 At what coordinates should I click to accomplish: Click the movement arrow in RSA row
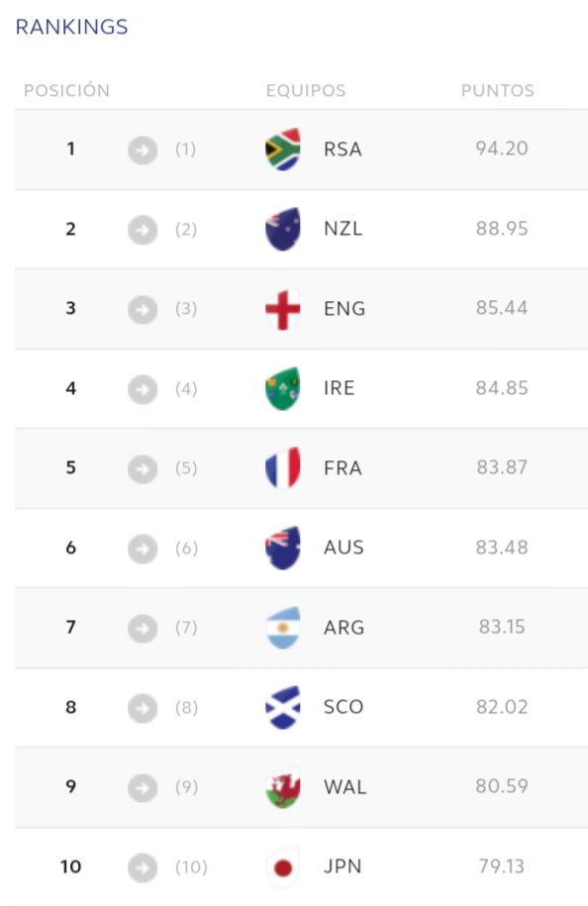[x=143, y=151]
